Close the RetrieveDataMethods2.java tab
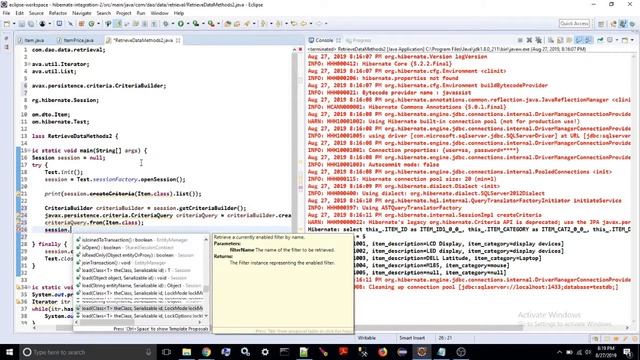Screen dimensions: 640x360 [178, 40]
